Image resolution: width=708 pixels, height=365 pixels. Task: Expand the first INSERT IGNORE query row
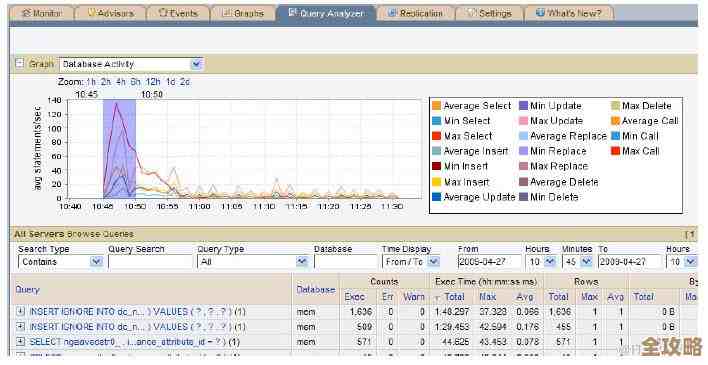pos(20,311)
